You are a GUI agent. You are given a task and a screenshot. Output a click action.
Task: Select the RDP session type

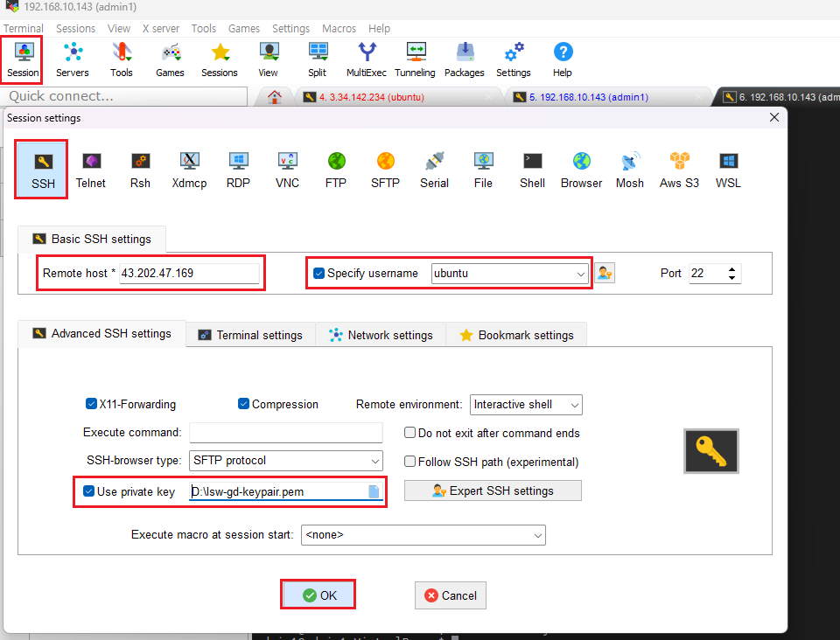point(238,169)
